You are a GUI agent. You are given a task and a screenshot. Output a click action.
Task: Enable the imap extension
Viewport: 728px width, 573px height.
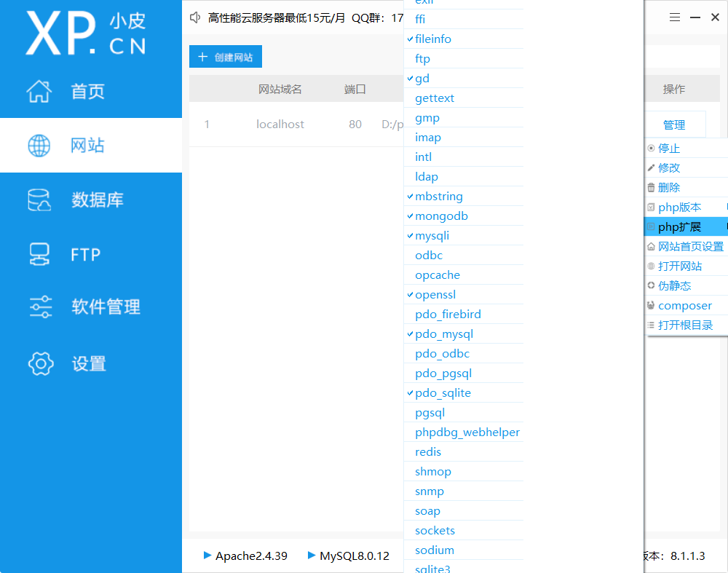[x=464, y=137]
